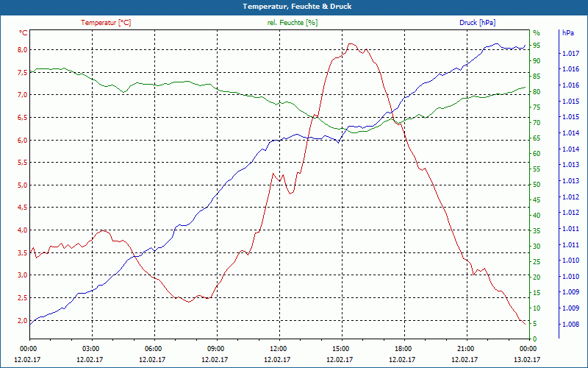
Task: Click the green "35" humidity axis tick
Action: pos(537,231)
